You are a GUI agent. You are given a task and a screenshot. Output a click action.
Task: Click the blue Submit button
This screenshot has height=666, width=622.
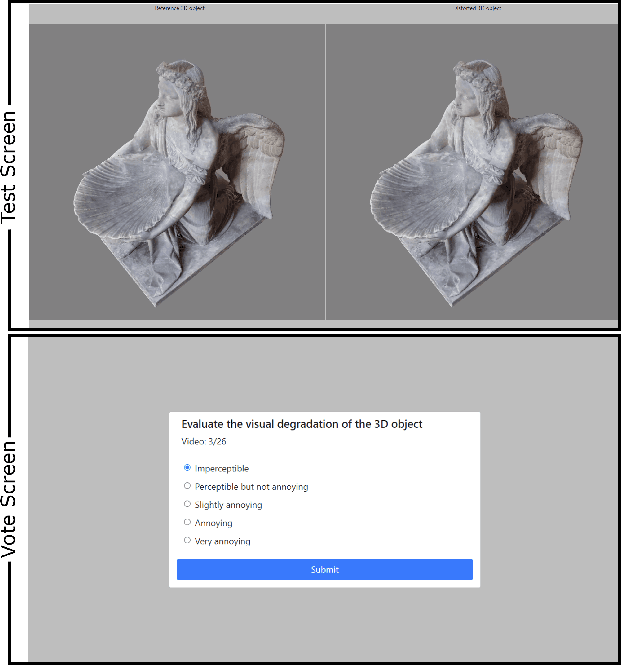point(324,570)
